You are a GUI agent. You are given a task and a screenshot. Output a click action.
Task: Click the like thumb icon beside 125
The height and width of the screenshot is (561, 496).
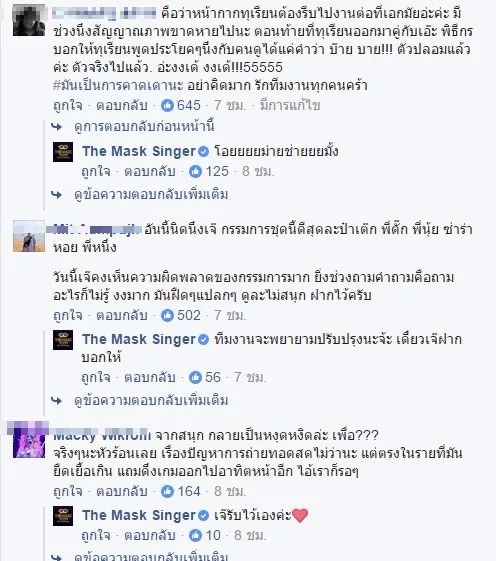pyautogui.click(x=195, y=171)
